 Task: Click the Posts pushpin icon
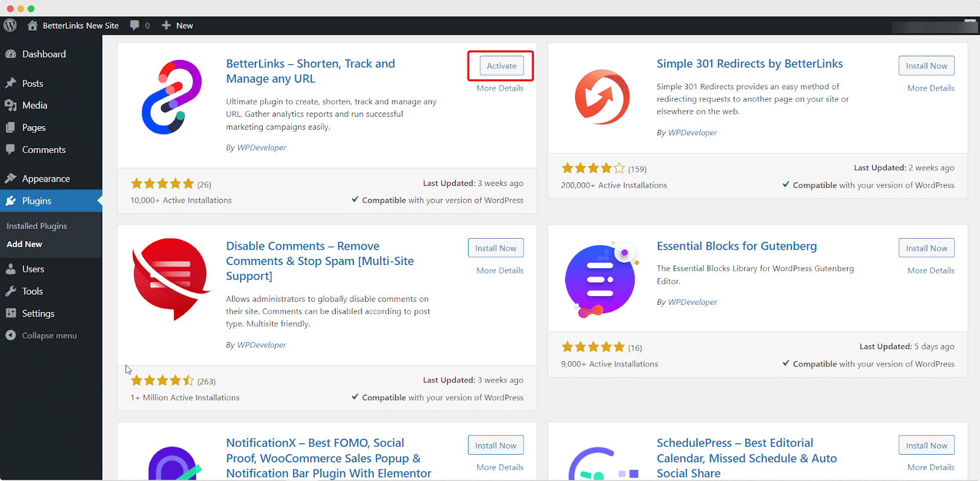[x=10, y=83]
